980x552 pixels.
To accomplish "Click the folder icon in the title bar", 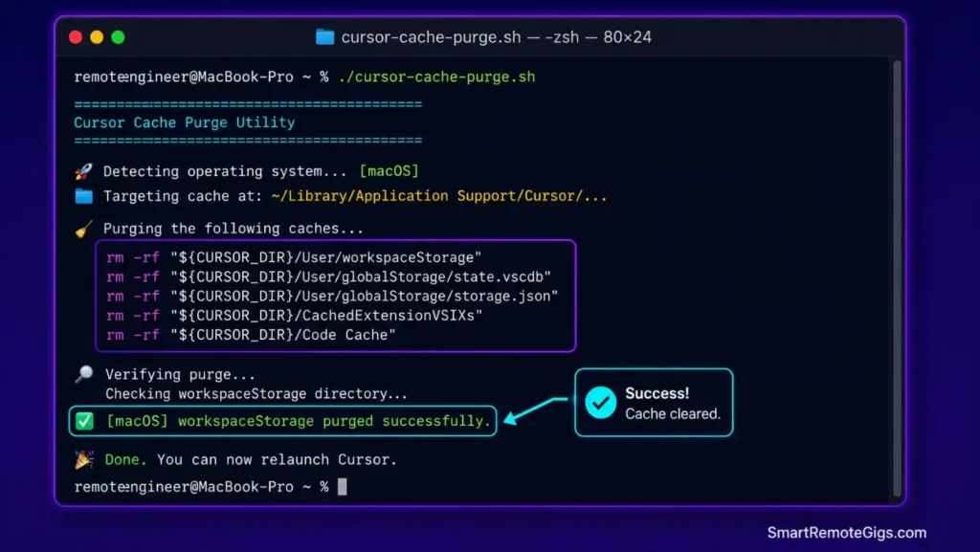I will pyautogui.click(x=325, y=37).
